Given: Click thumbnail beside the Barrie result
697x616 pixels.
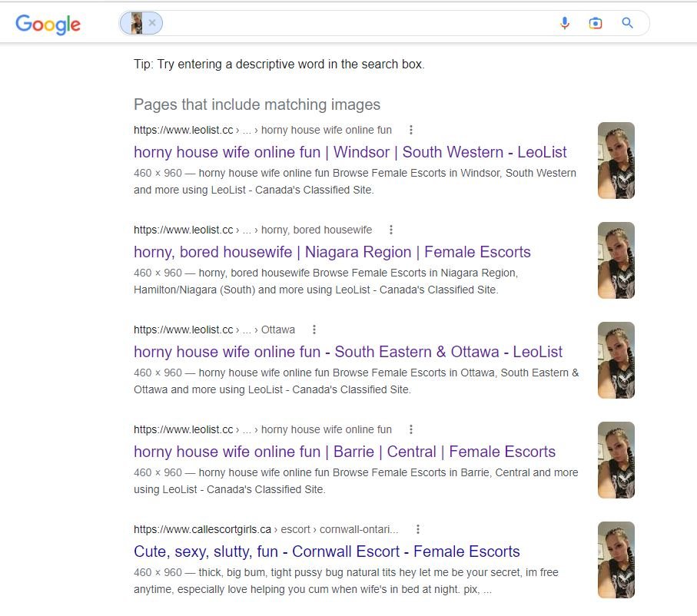Looking at the screenshot, I should [616, 460].
